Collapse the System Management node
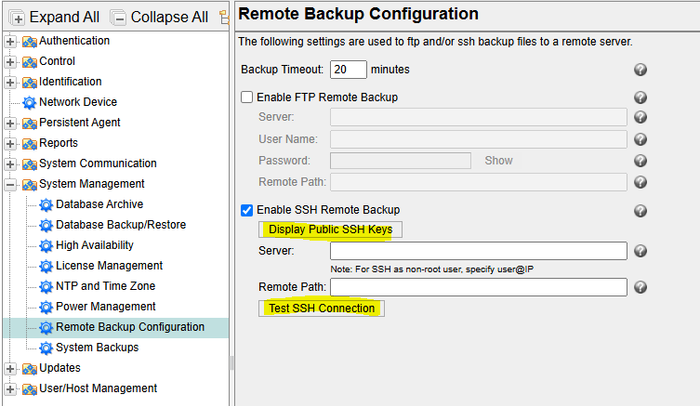Screen dimensions: 700x406 (x=11, y=184)
